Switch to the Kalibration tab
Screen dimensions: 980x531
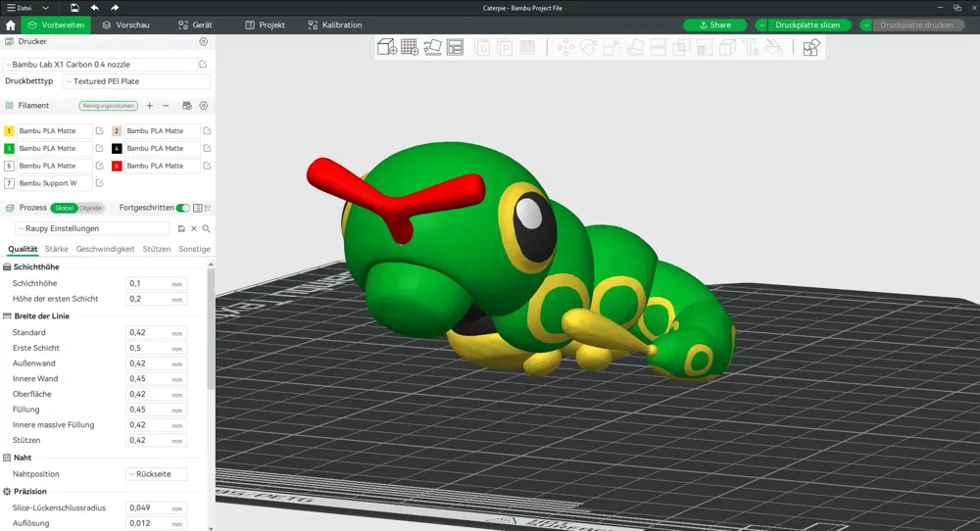(x=335, y=25)
